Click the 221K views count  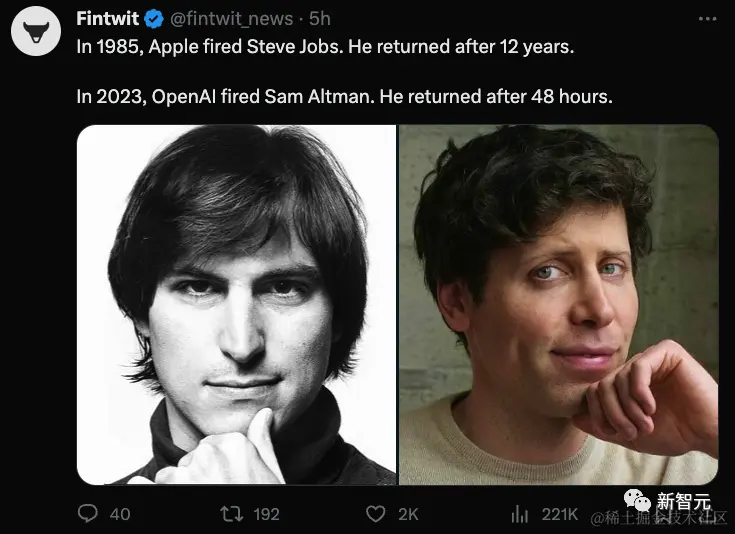pos(559,514)
